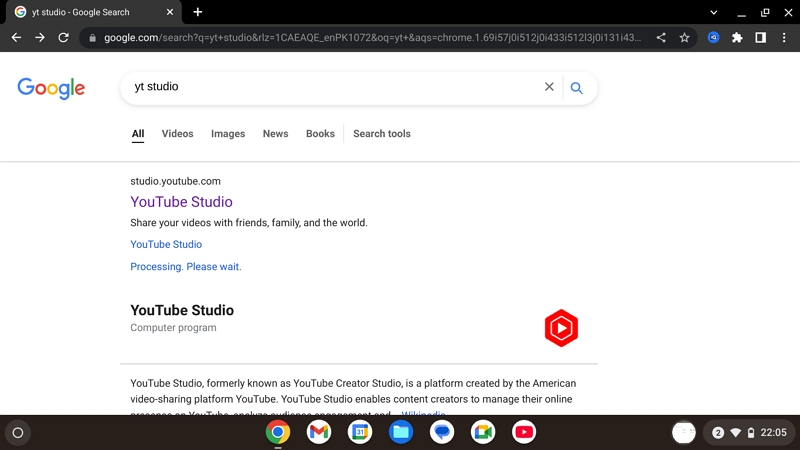800x450 pixels.
Task: Go forward to the next page
Action: (x=40, y=37)
